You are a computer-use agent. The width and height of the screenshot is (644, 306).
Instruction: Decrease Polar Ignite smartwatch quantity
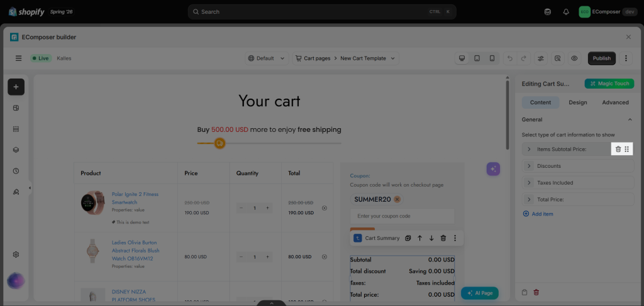(241, 209)
